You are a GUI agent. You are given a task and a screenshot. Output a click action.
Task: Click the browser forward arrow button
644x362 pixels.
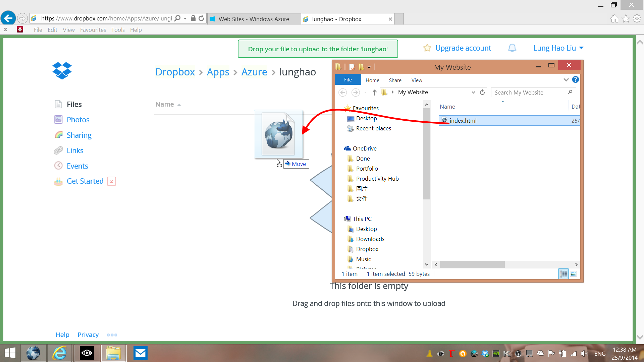coord(22,18)
